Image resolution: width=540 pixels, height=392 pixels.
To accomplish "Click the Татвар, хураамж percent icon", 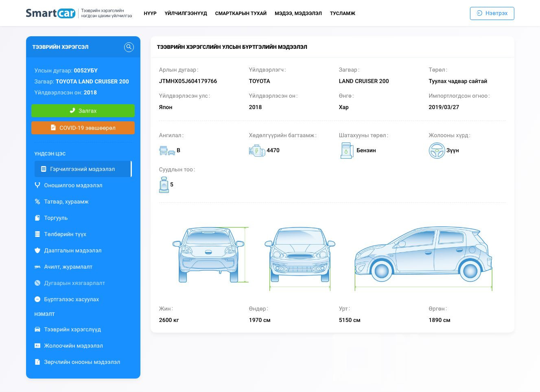I will pyautogui.click(x=37, y=201).
